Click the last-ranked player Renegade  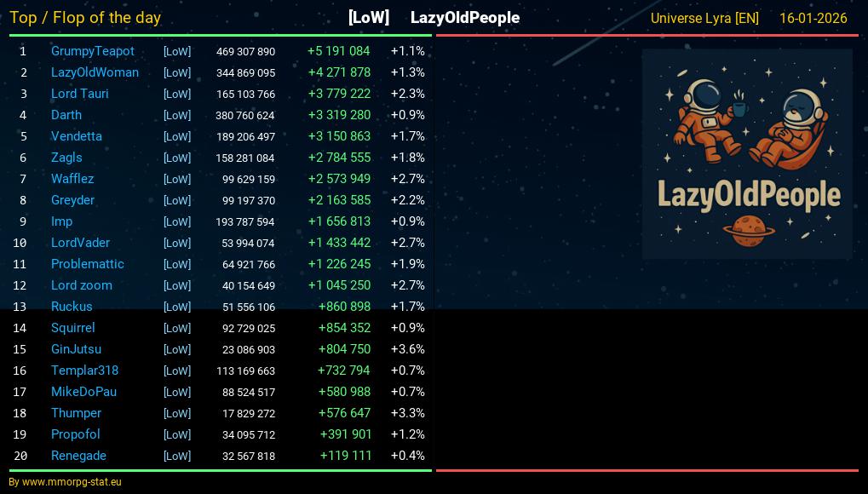tap(78, 456)
